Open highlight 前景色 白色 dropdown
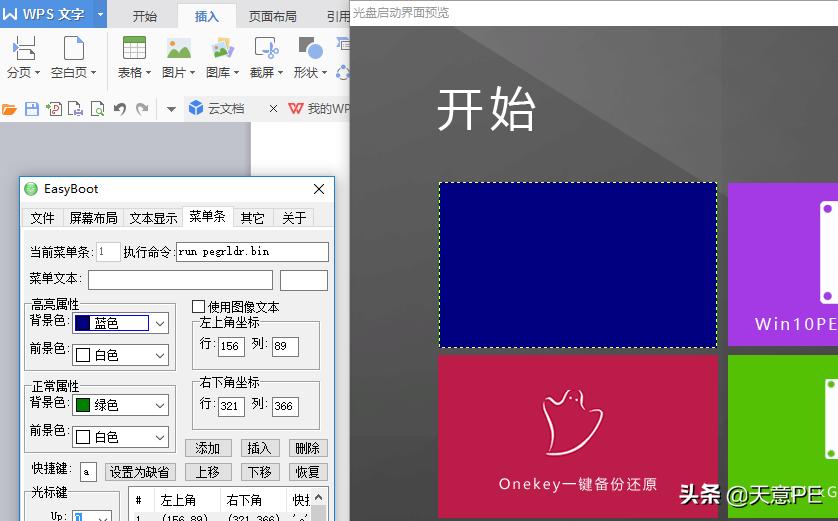The width and height of the screenshot is (838, 521). coord(160,355)
